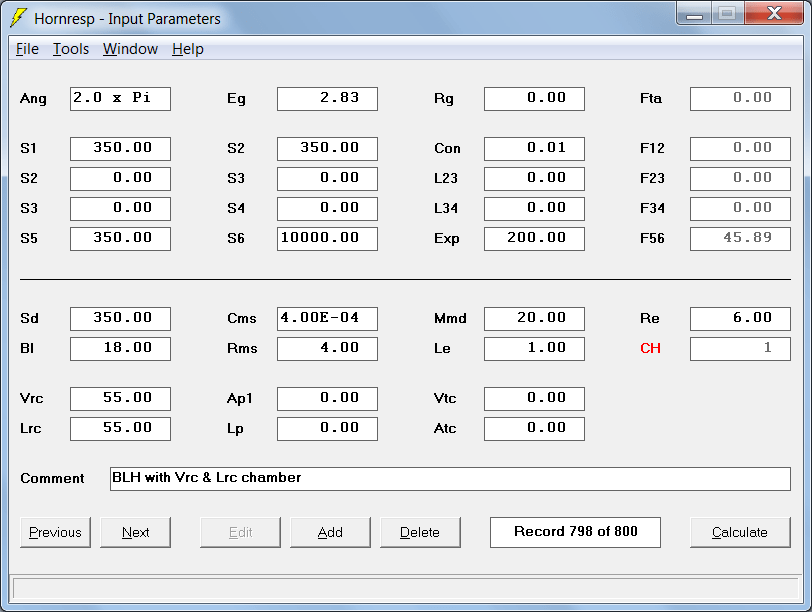
Task: Minimize the Hornresp window
Action: (694, 14)
